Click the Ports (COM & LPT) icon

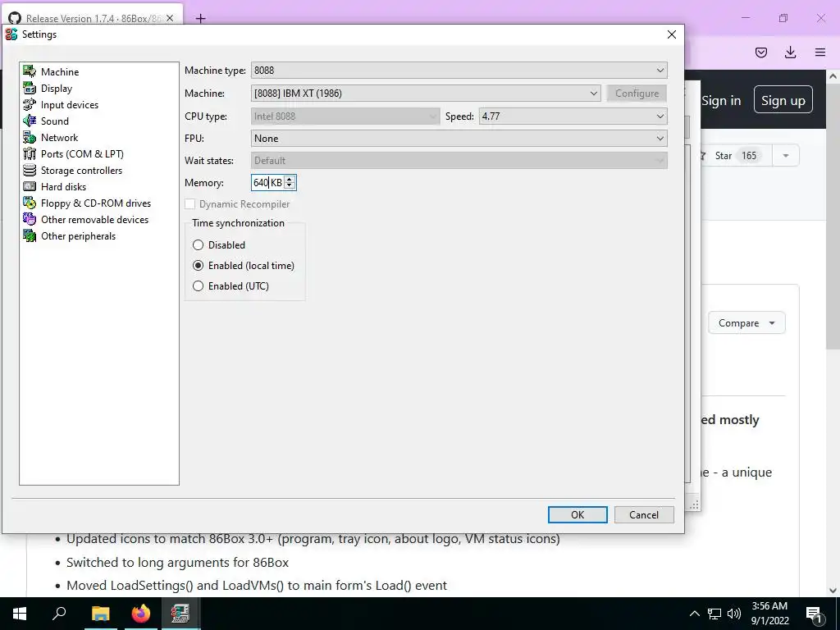click(x=30, y=153)
